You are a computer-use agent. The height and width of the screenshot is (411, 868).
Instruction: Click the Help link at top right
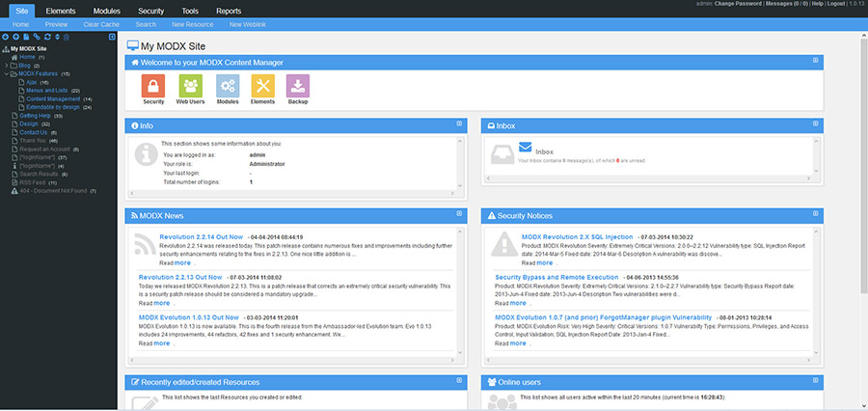pyautogui.click(x=818, y=3)
